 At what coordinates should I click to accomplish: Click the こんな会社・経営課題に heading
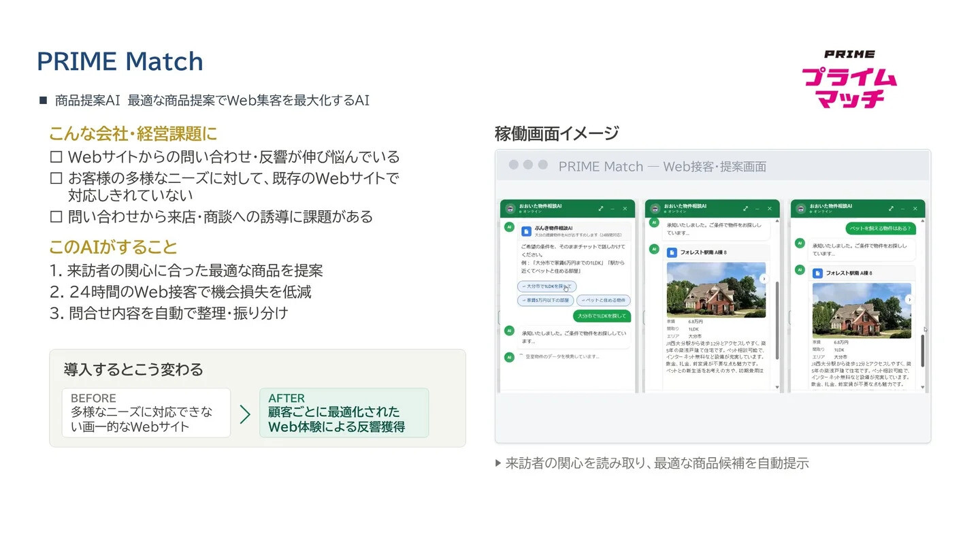(x=133, y=133)
